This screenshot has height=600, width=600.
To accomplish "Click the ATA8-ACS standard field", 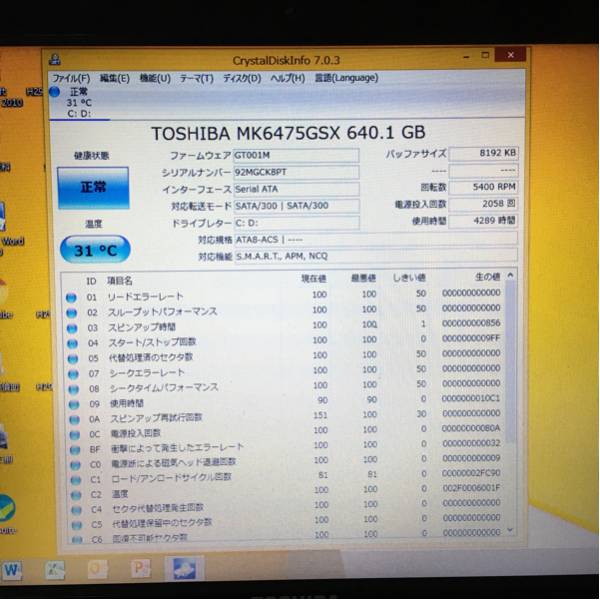I will click(x=376, y=239).
